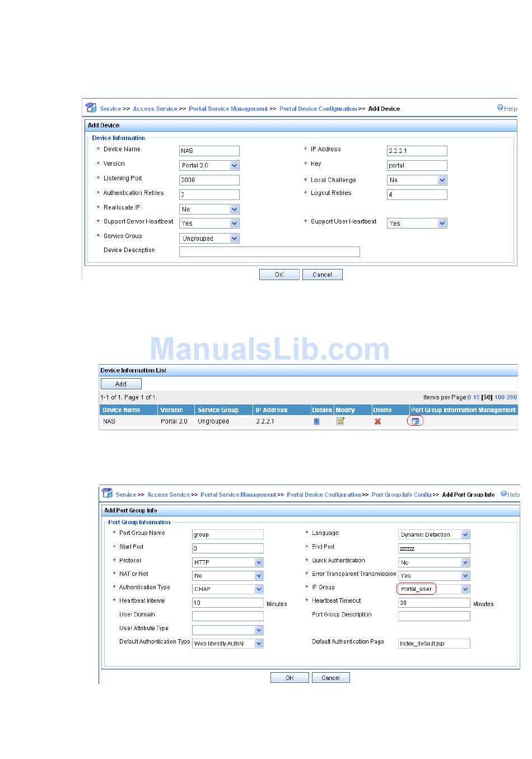
Task: Click the Heartbeat Interval field
Action: [228, 603]
